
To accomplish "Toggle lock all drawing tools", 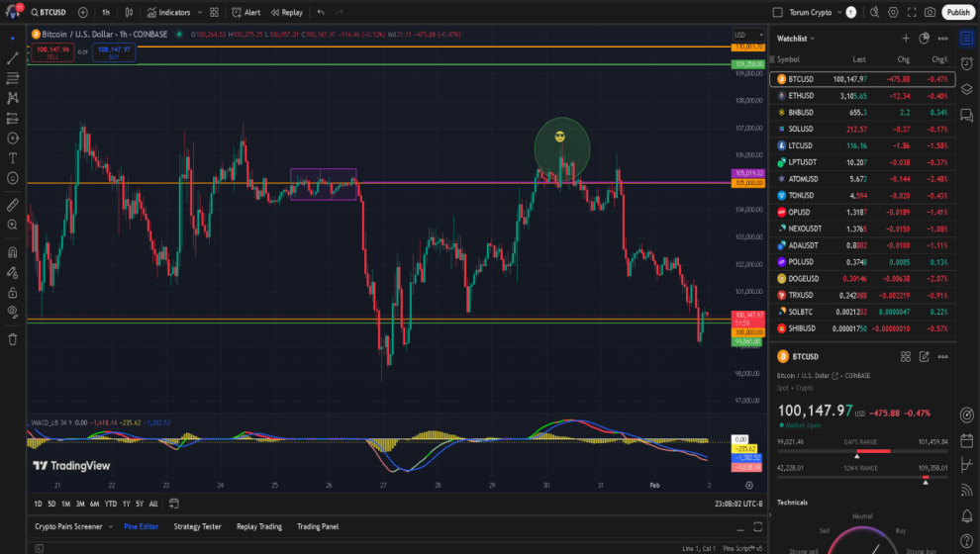I will 13,292.
